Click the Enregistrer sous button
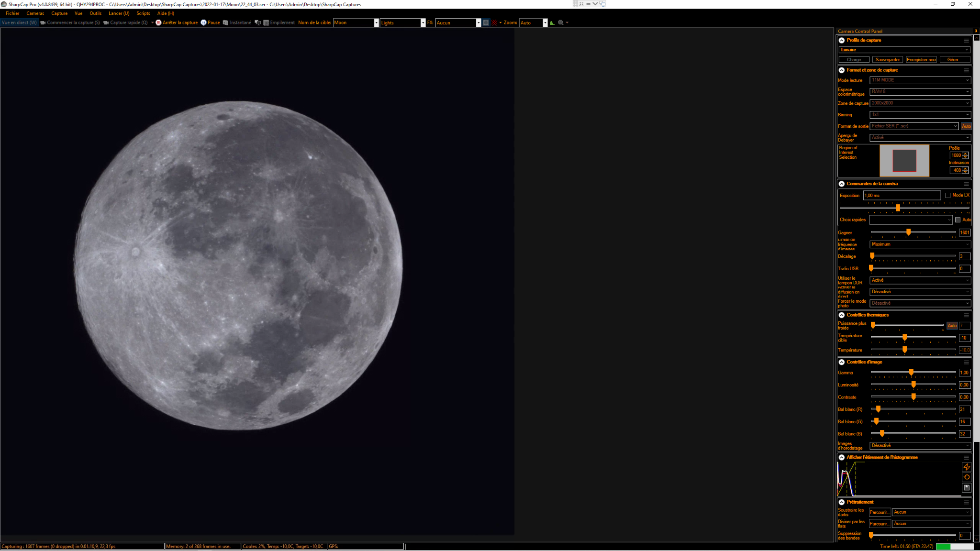The height and width of the screenshot is (551, 980). (x=921, y=60)
